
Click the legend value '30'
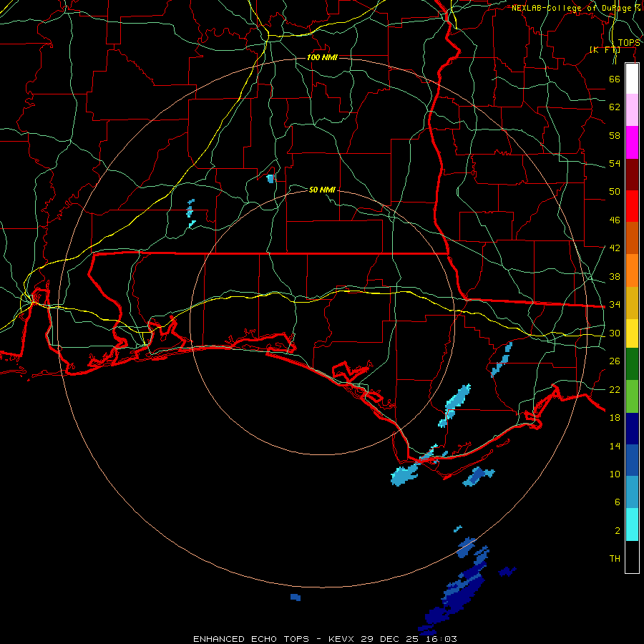point(615,333)
